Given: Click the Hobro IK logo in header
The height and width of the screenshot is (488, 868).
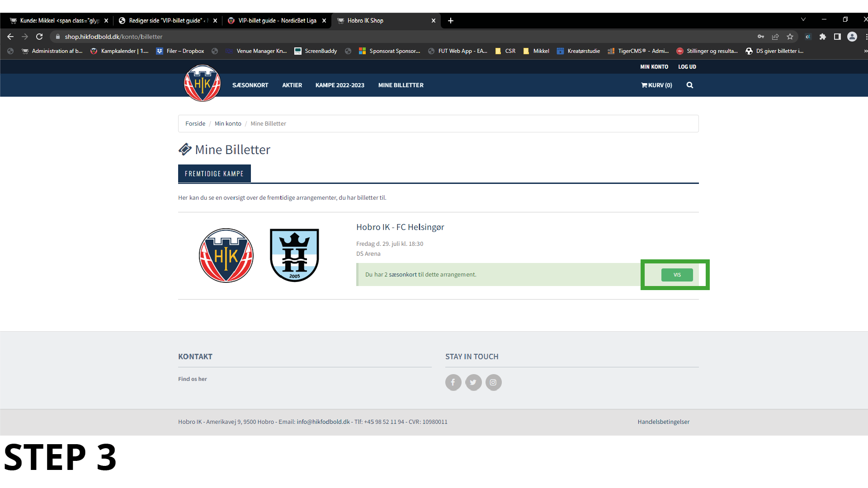Looking at the screenshot, I should pos(202,84).
